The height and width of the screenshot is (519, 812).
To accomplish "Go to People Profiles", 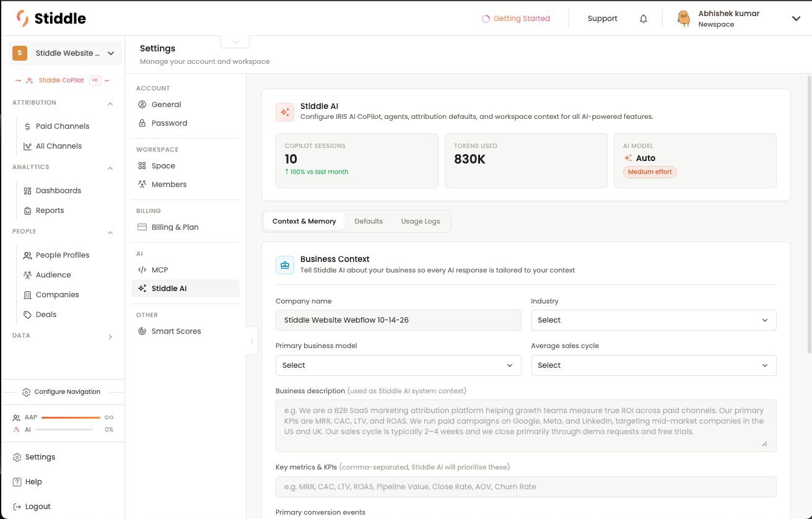I will coord(62,255).
